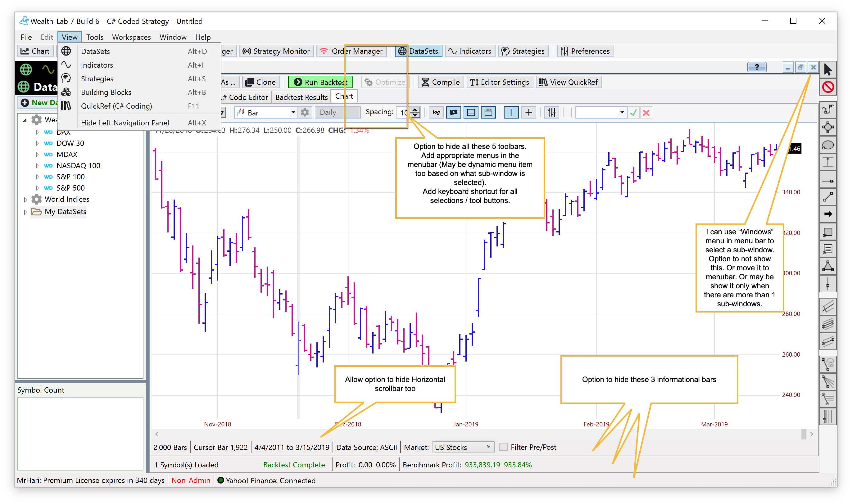Toggle the DataSets toolbar button
852x504 pixels.
pyautogui.click(x=418, y=51)
